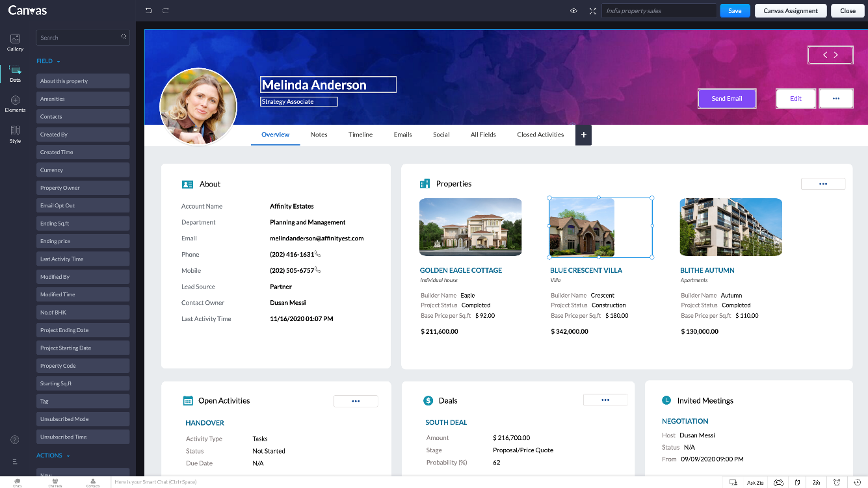Image resolution: width=868 pixels, height=488 pixels.
Task: Collapse the FIELD section dropdown
Action: [x=59, y=62]
